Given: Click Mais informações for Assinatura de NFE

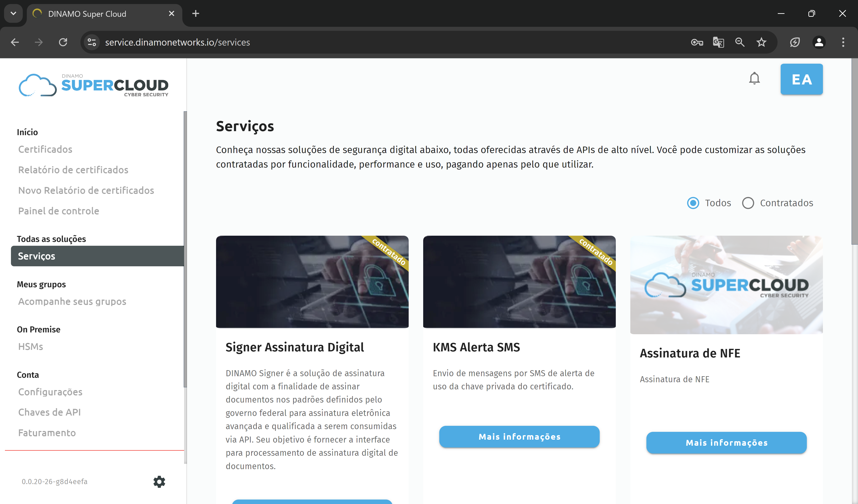Looking at the screenshot, I should [726, 443].
